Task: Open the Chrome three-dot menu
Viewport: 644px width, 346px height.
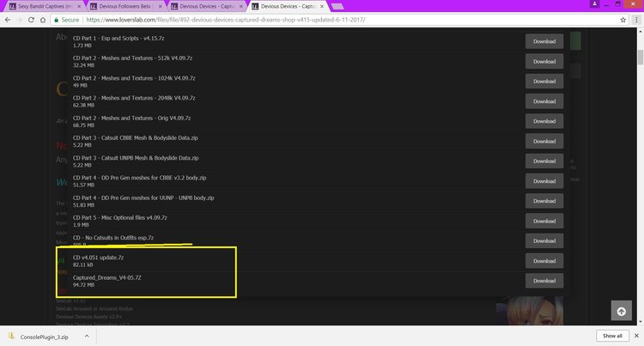Action: tap(636, 20)
